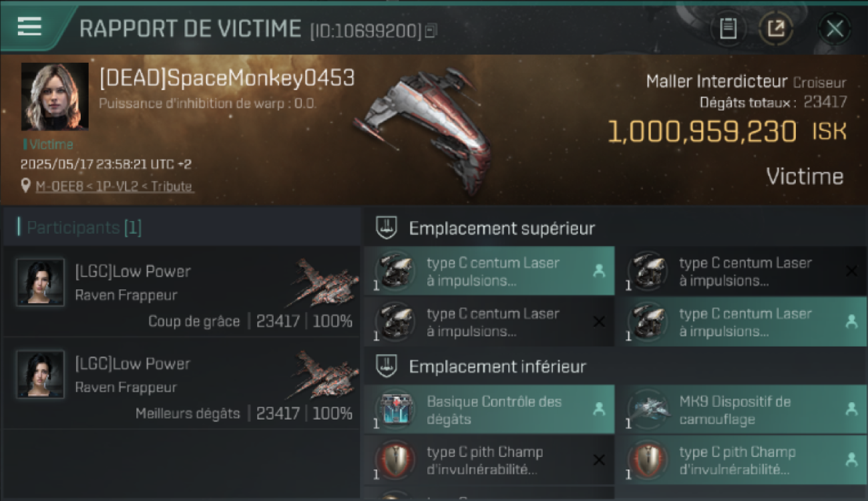
Task: Open the M-OEE8 < 1P-VL2 < Tribute location link
Action: coord(114,186)
